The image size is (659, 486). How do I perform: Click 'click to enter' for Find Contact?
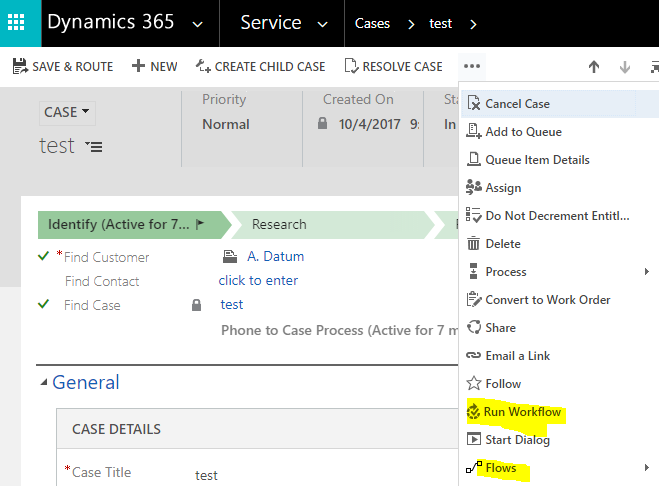point(258,280)
